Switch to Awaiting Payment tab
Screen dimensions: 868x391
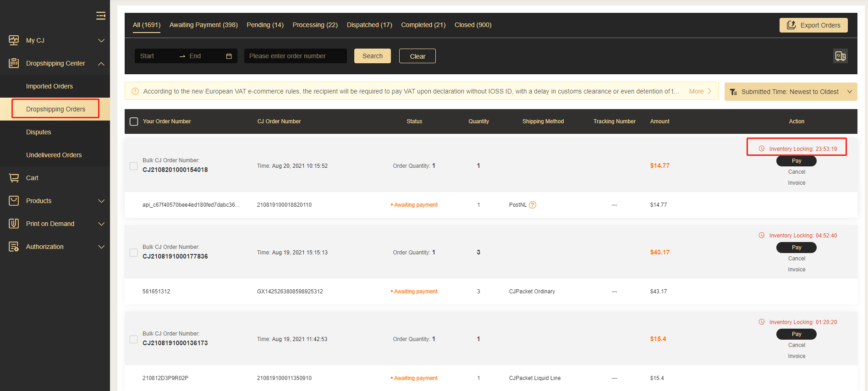[x=203, y=25]
